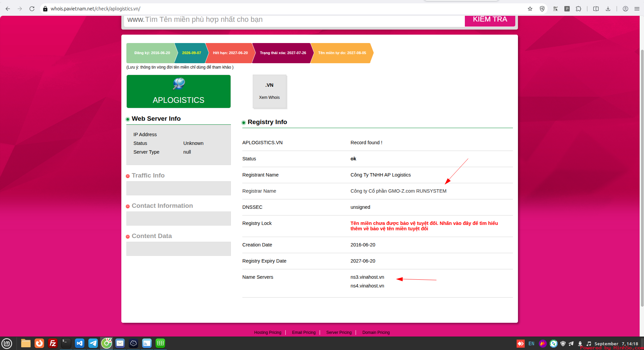644x350 pixels.
Task: Show browser downloads
Action: (608, 9)
